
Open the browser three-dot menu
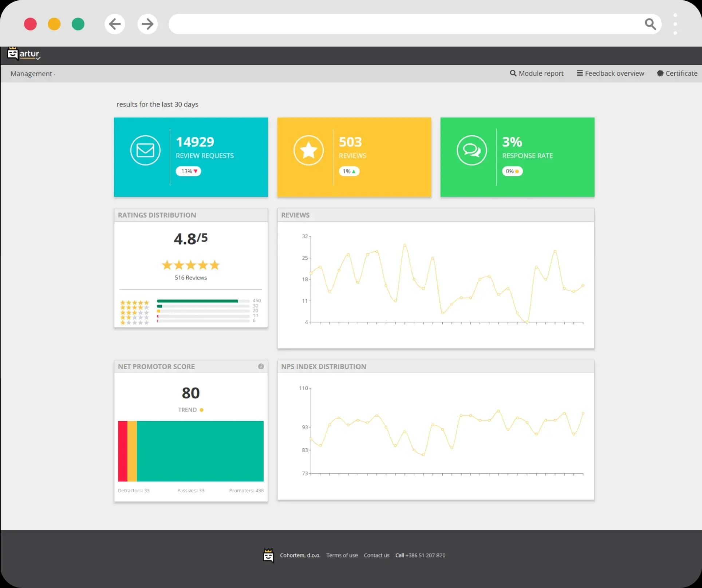[x=675, y=24]
